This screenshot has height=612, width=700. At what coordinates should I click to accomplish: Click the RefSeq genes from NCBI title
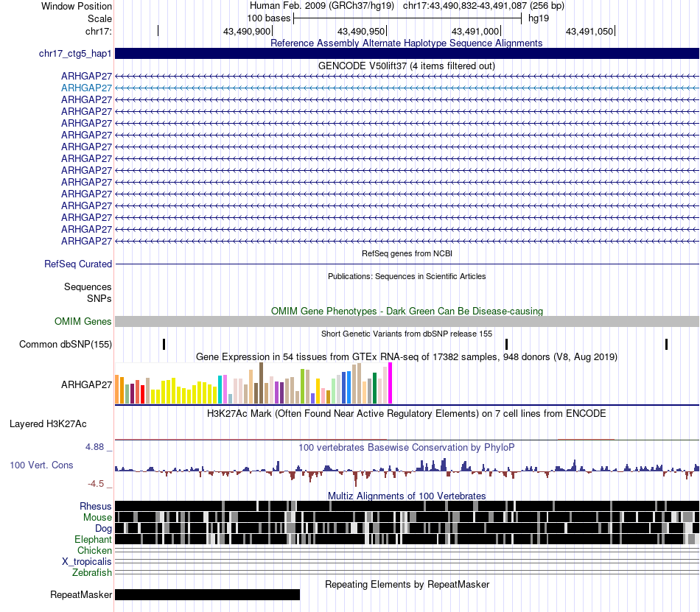[x=407, y=253]
